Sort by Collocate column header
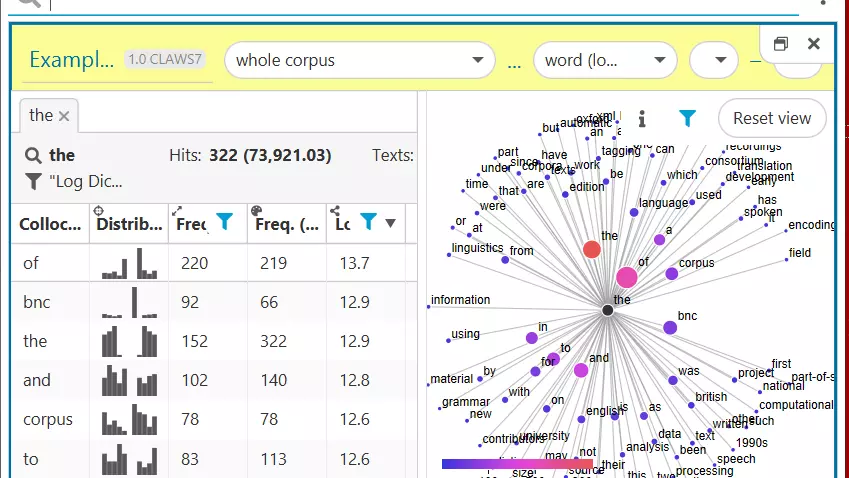 click(50, 224)
